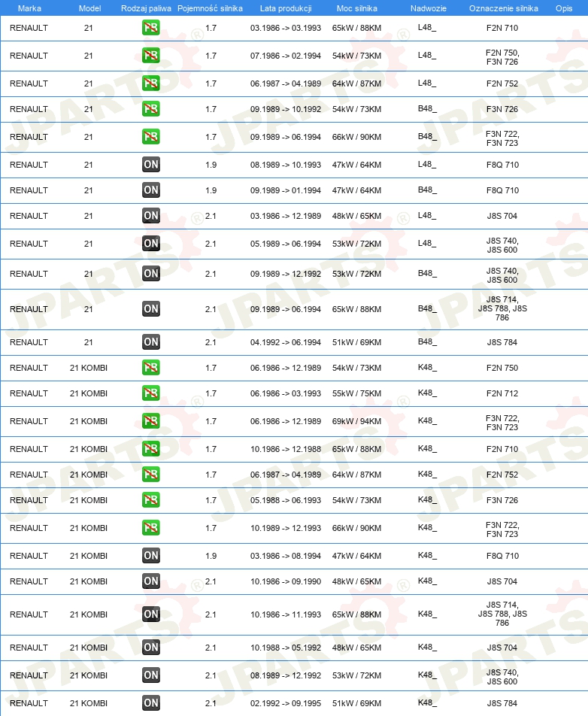The height and width of the screenshot is (716, 588).
Task: Click date range 08.1989 -> 10.1993
Action: point(285,165)
